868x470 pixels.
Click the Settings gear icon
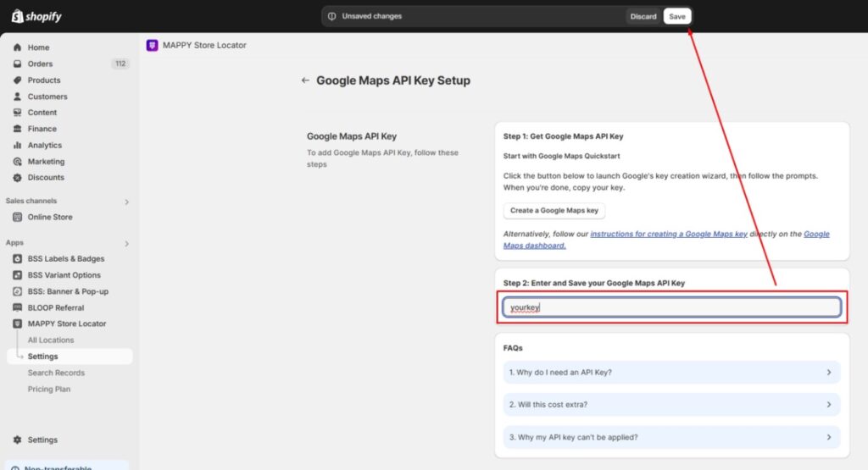click(x=17, y=440)
